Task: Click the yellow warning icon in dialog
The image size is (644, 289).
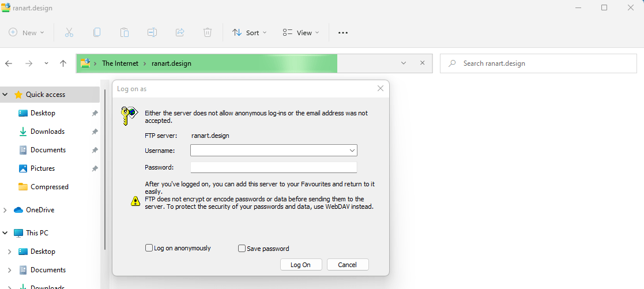Action: 135,201
